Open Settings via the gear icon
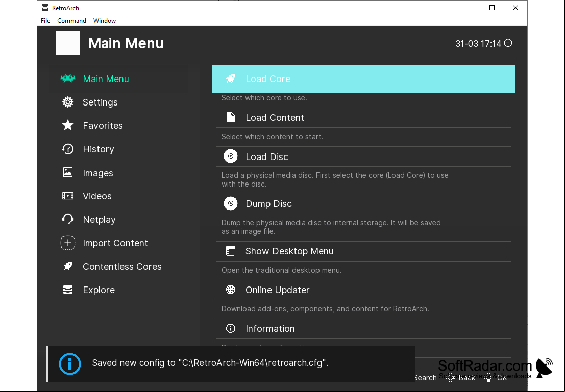The height and width of the screenshot is (392, 565). point(68,102)
